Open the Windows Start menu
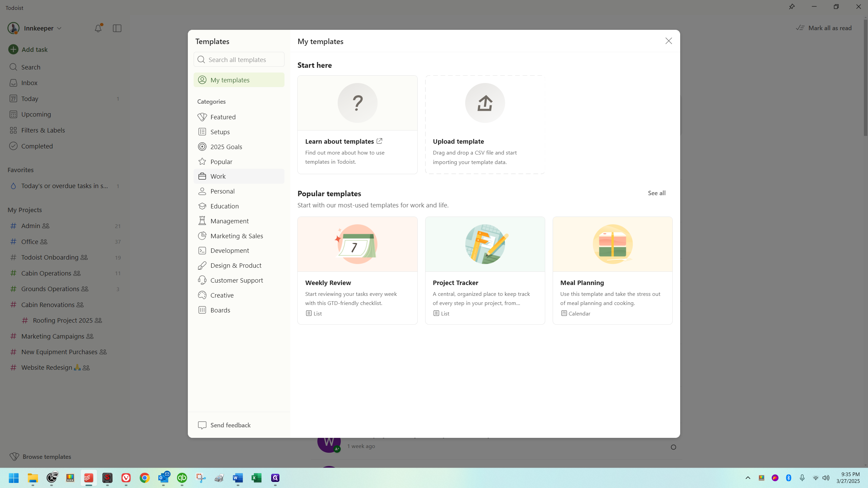 (14, 478)
